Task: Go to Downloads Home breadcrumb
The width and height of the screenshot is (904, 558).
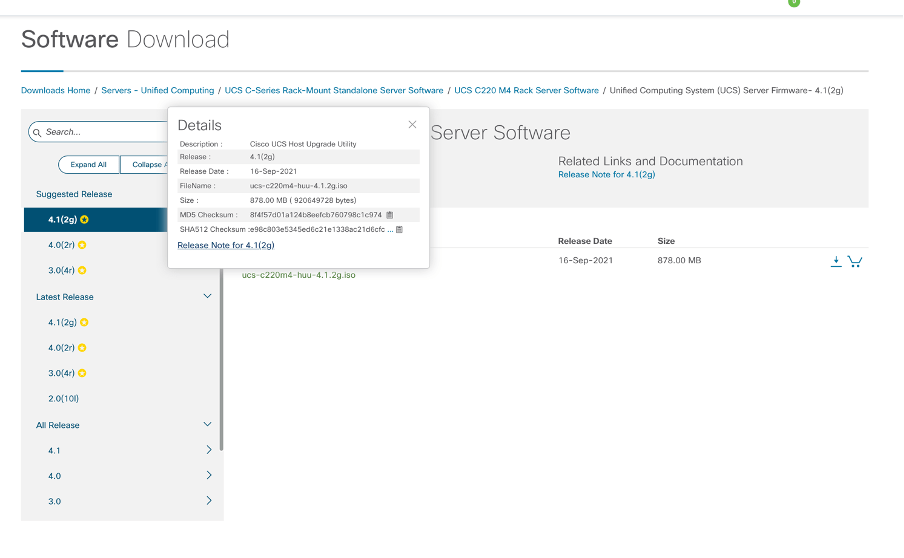Action: (x=55, y=90)
